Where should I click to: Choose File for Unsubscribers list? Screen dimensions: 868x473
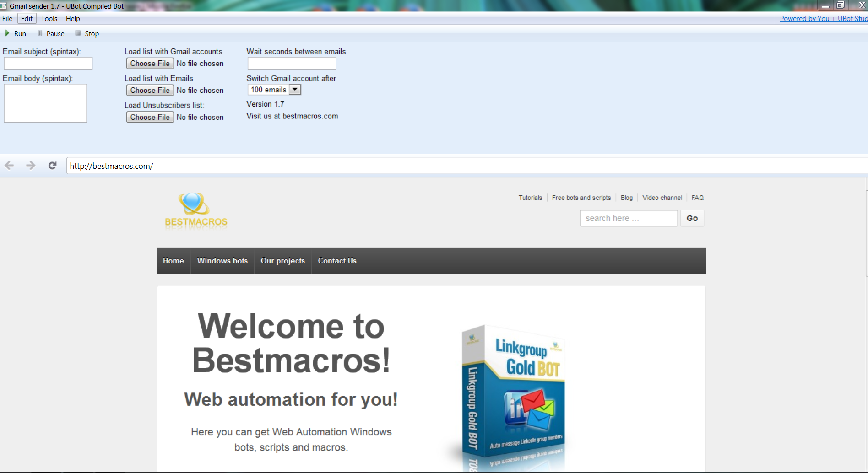150,117
